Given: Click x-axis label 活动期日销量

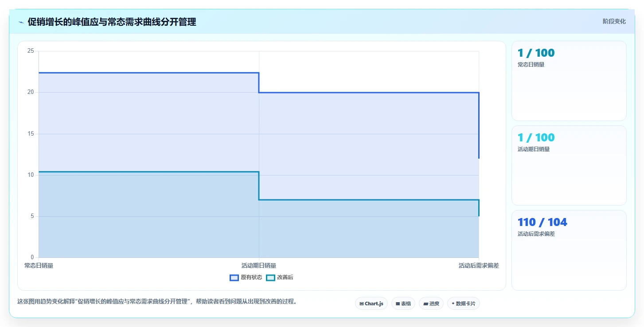Looking at the screenshot, I should 259,265.
